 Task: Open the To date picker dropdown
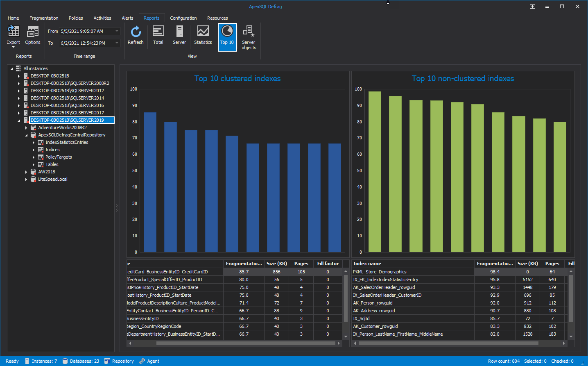point(117,43)
